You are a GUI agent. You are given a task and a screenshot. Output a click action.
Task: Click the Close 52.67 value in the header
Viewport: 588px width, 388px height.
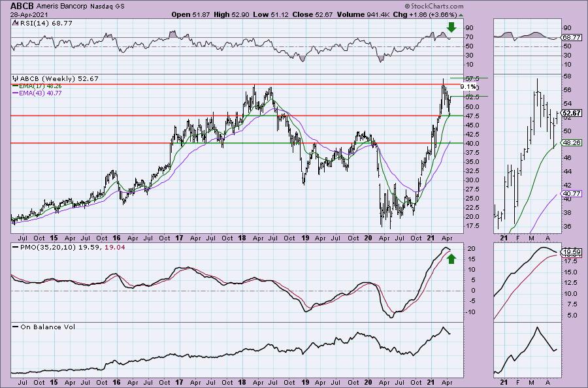pos(312,14)
